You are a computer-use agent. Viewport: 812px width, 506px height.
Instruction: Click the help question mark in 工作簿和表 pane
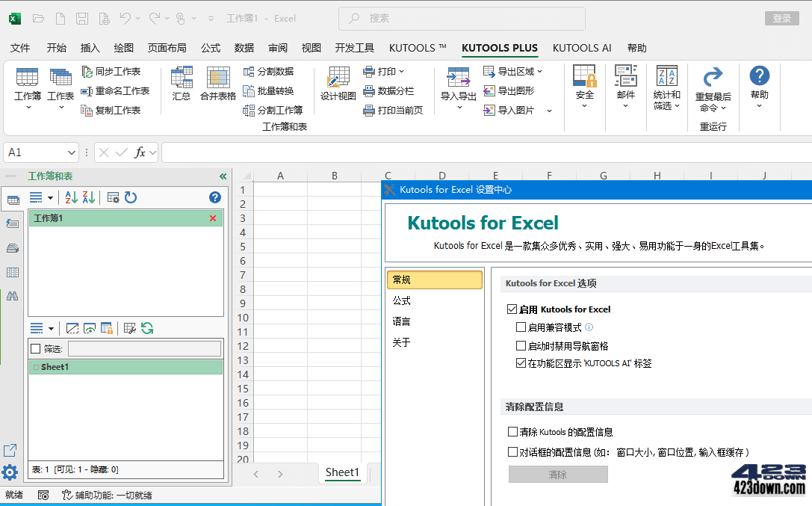(x=214, y=197)
